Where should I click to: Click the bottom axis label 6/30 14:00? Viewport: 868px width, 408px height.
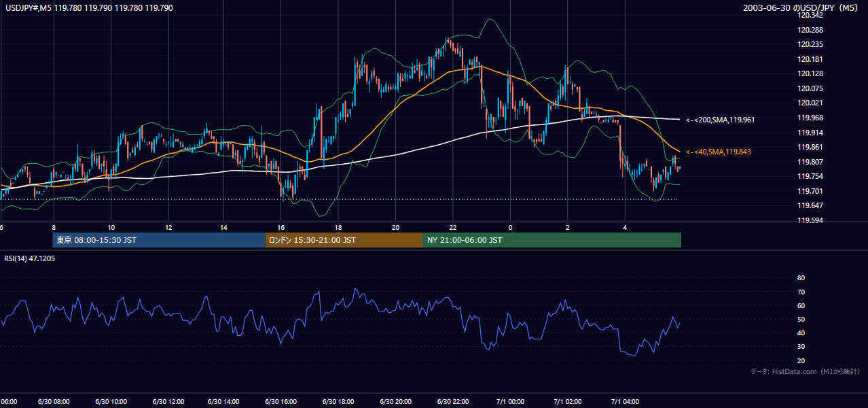(225, 402)
